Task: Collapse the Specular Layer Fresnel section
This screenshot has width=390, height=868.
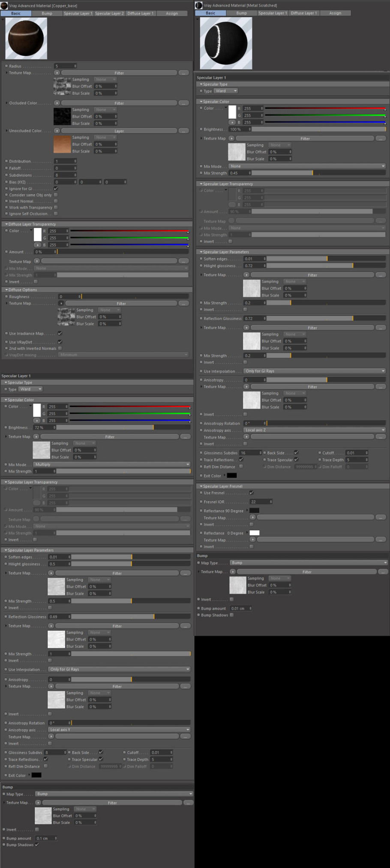Action: click(x=201, y=486)
